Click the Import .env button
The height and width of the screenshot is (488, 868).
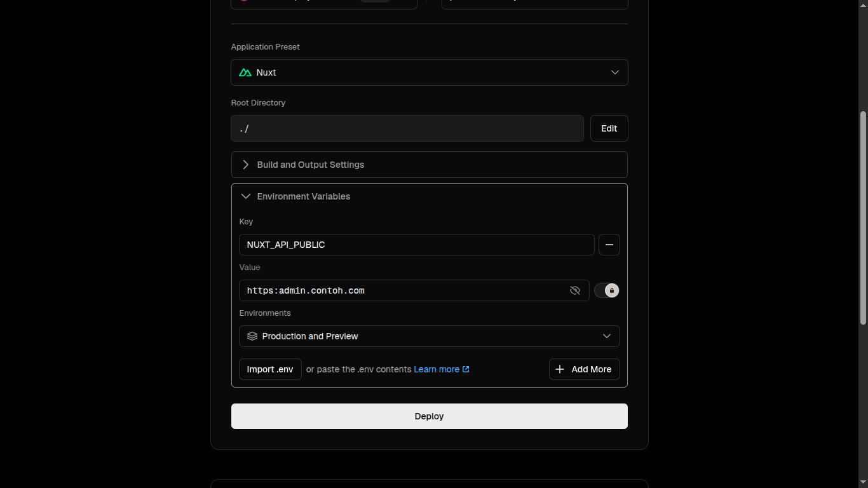(270, 369)
